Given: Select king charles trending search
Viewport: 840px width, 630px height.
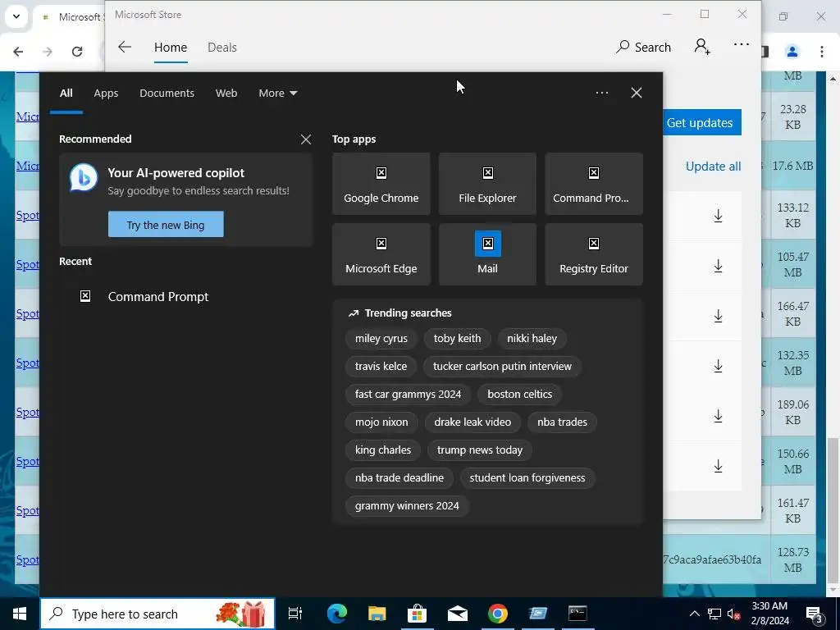Looking at the screenshot, I should (x=383, y=450).
